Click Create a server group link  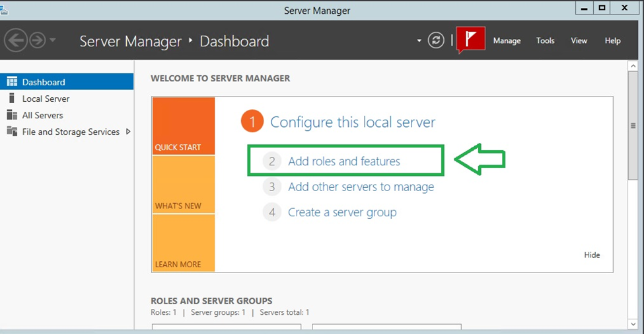[x=342, y=212]
